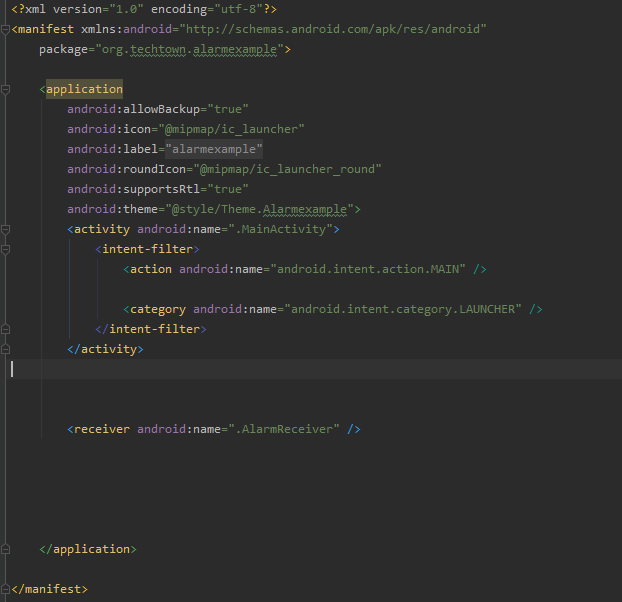This screenshot has height=602, width=622.
Task: Click the closing activity fold marker
Action: (5, 349)
